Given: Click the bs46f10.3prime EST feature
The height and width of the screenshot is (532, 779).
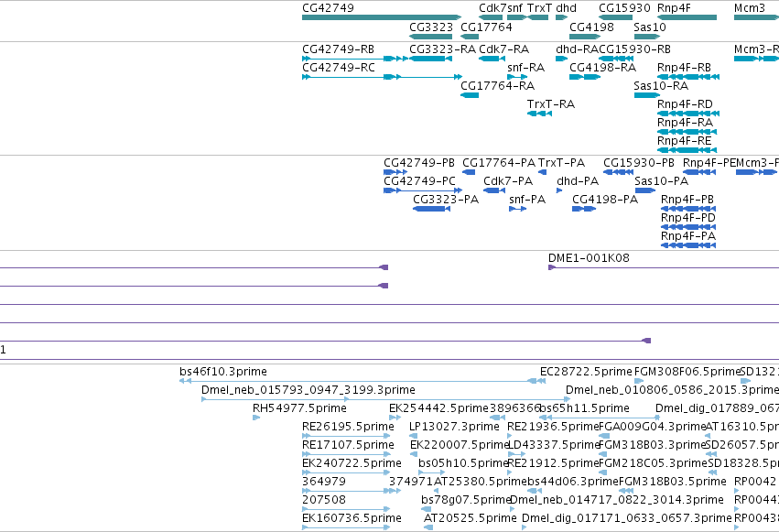Looking at the screenshot, I should pos(362,382).
